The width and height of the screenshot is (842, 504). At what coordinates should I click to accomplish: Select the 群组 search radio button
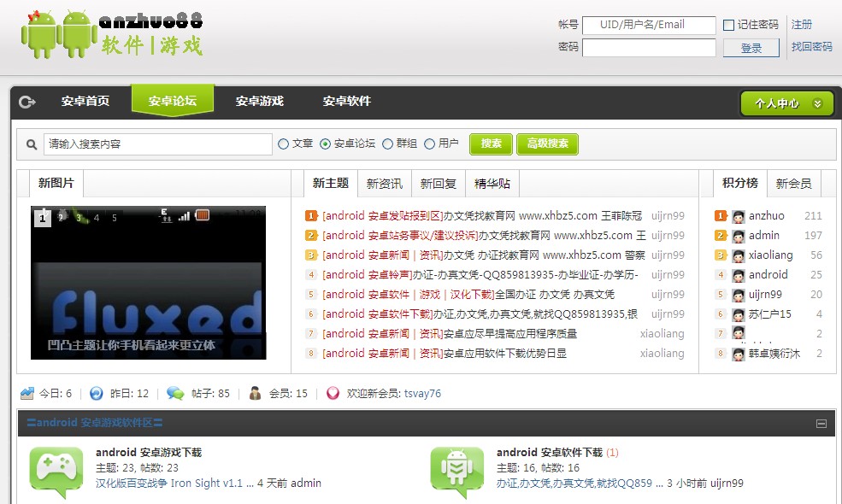388,144
